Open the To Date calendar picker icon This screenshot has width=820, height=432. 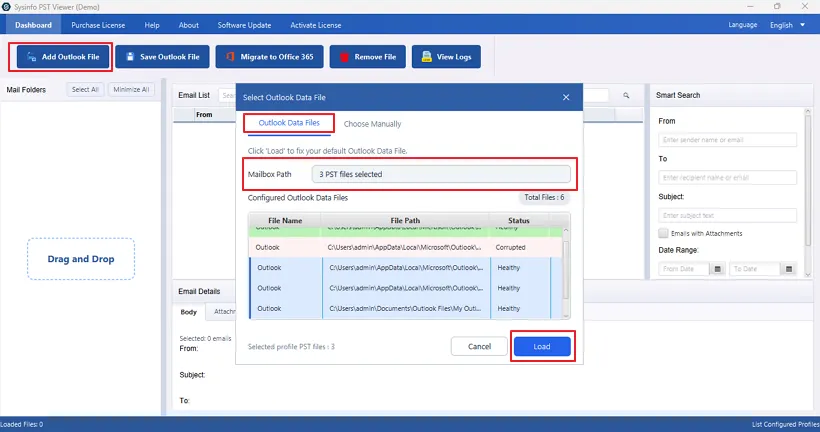click(x=789, y=269)
